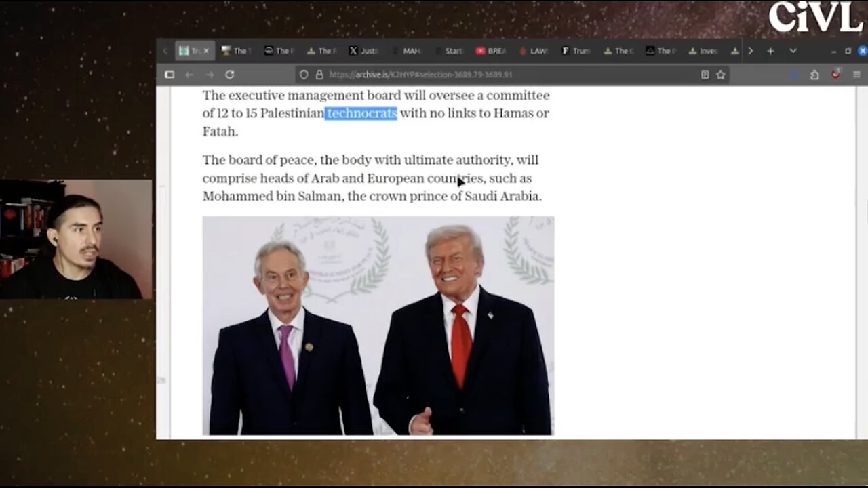Open a new browser tab
Viewport: 868px width, 488px height.
pos(770,51)
